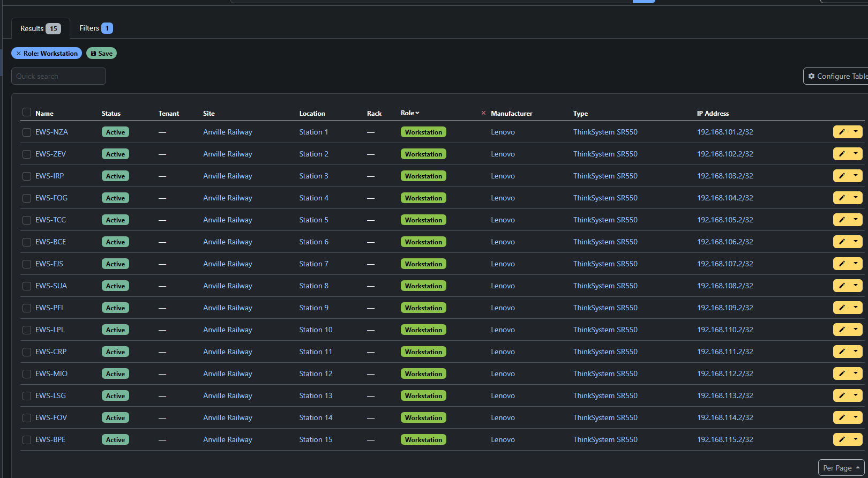868x478 pixels.
Task: Sort table by Manufacturer column
Action: pyautogui.click(x=512, y=114)
